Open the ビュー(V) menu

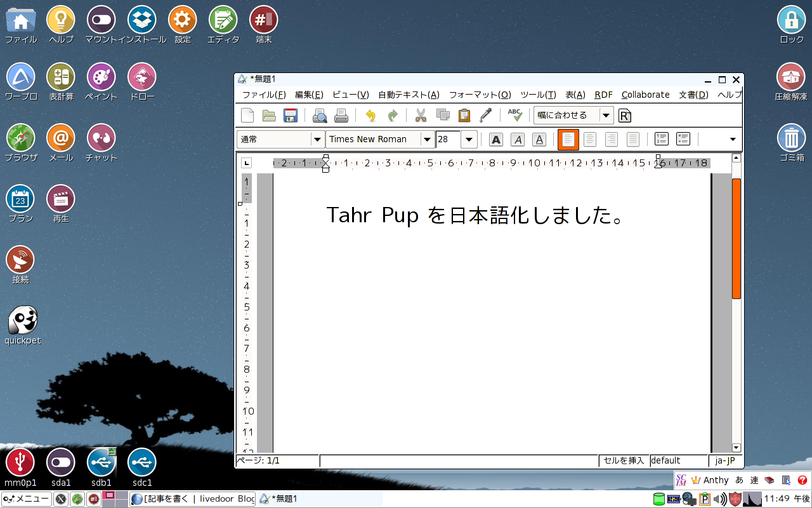351,95
